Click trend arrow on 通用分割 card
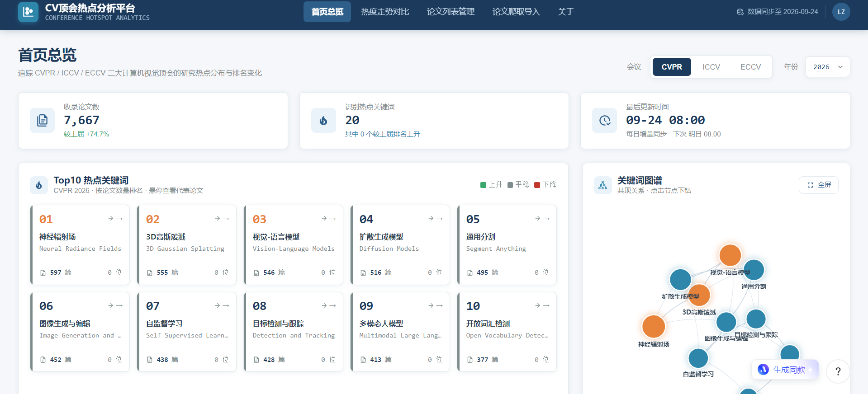This screenshot has width=868, height=394. pos(542,219)
